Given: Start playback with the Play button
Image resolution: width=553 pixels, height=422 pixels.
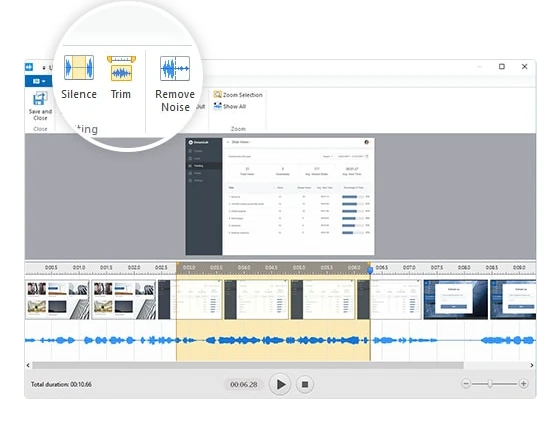Looking at the screenshot, I should click(280, 384).
